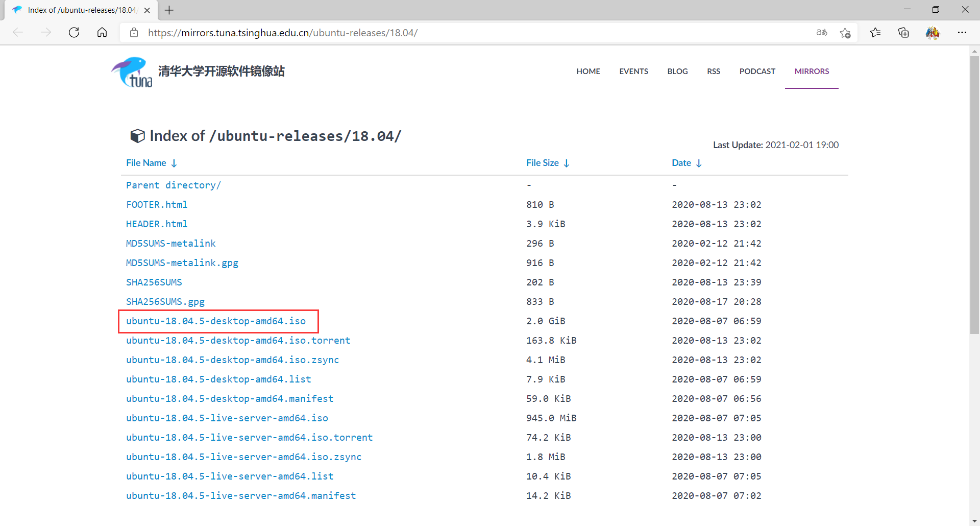Open ubuntu-18.04.5-desktop-amd64.manifest
This screenshot has width=980, height=526.
[230, 399]
